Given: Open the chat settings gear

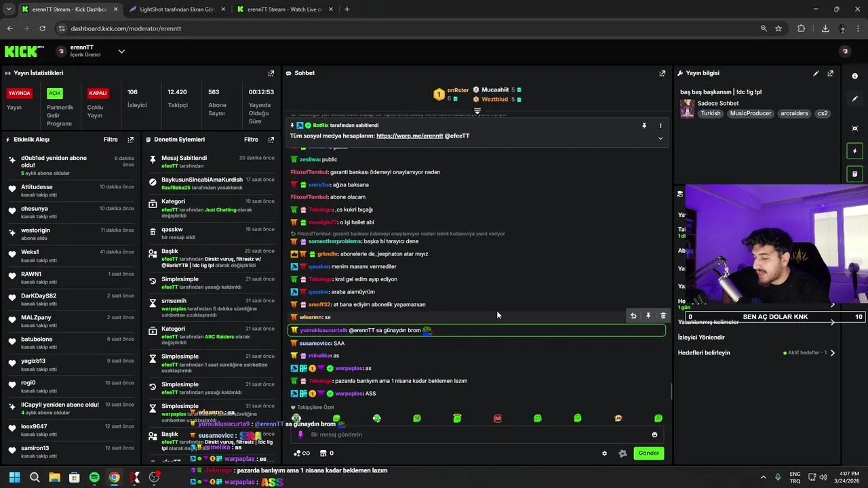Looking at the screenshot, I should (604, 453).
